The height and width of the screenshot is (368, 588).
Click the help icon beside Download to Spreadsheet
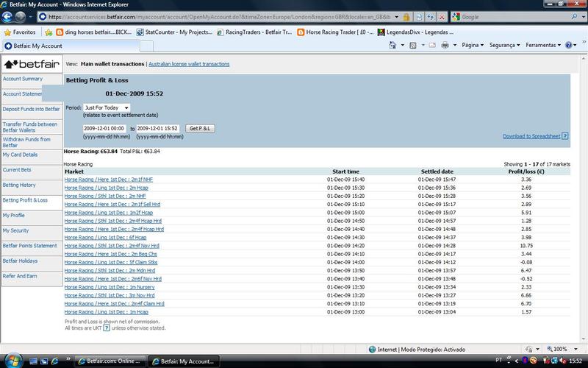pos(565,136)
